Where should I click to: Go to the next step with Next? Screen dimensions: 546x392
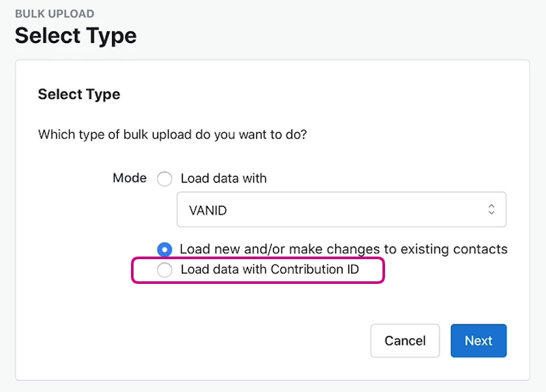tap(478, 341)
